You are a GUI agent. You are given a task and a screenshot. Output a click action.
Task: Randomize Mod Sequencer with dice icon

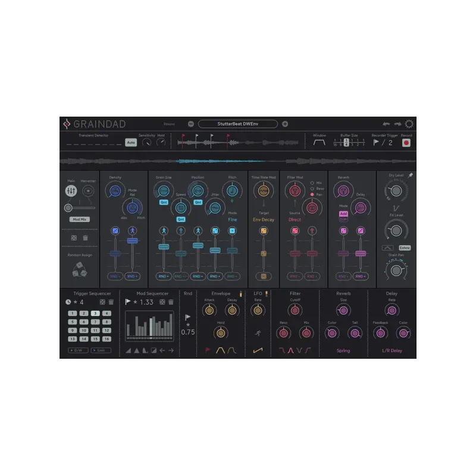162,302
